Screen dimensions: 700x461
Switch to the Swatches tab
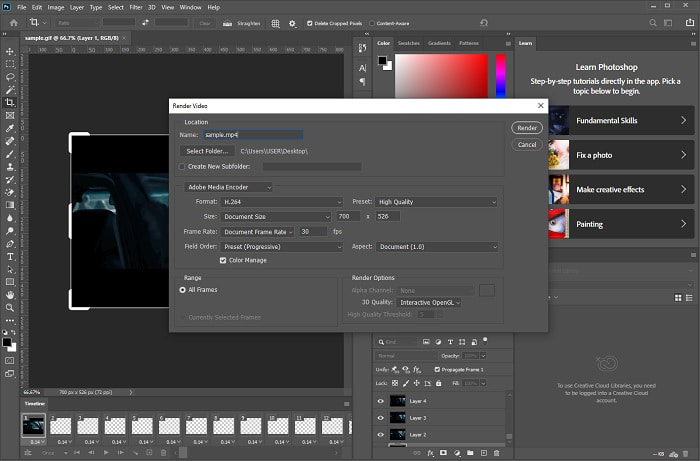point(408,43)
